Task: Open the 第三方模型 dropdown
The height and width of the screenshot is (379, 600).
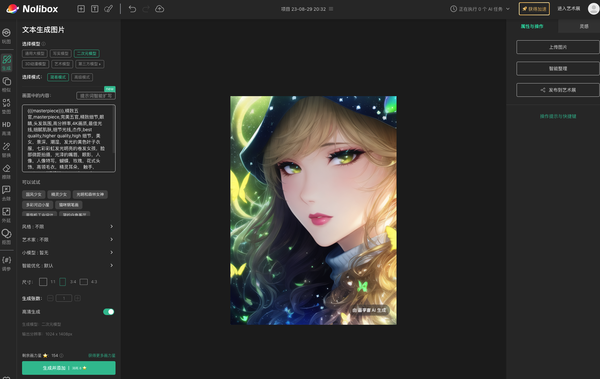Action: [x=90, y=64]
